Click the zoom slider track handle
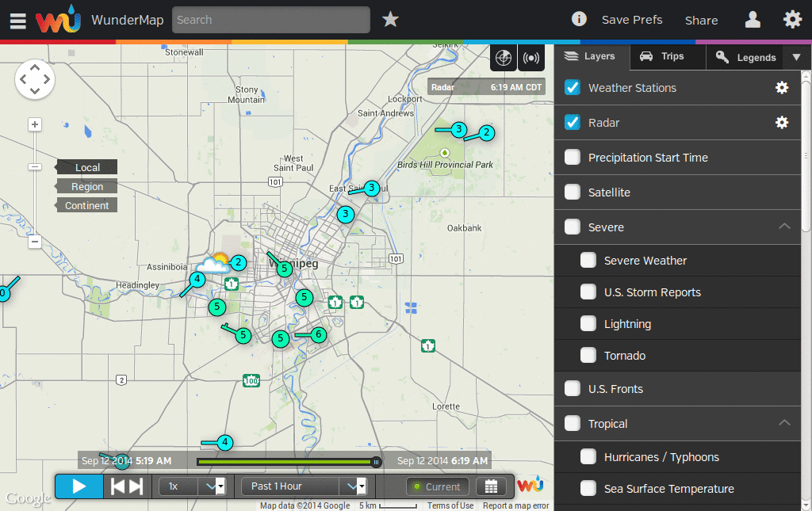Screen dimensions: 812x511 tap(35, 167)
